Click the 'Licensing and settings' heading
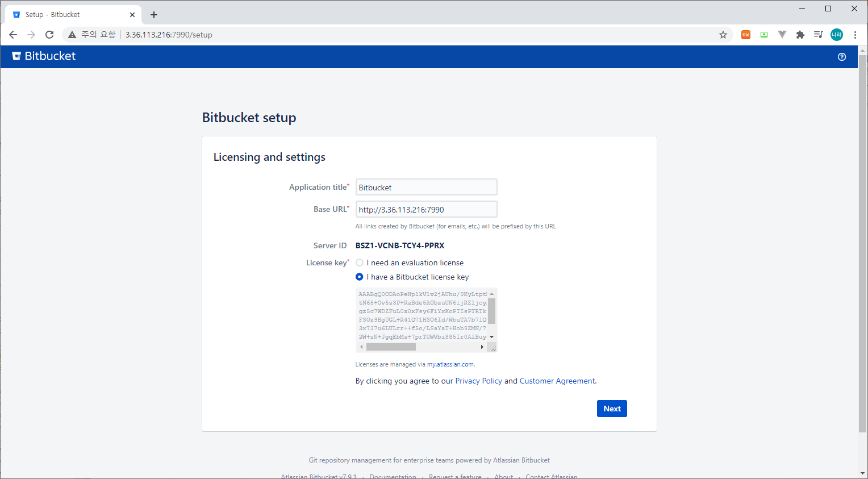The image size is (868, 479). (x=269, y=157)
